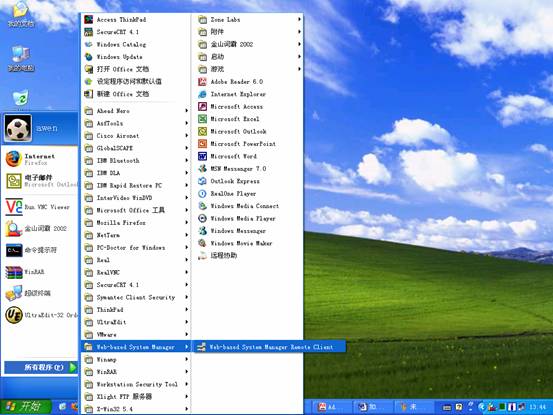Open Microsoft Office 工具 folder

[136, 210]
